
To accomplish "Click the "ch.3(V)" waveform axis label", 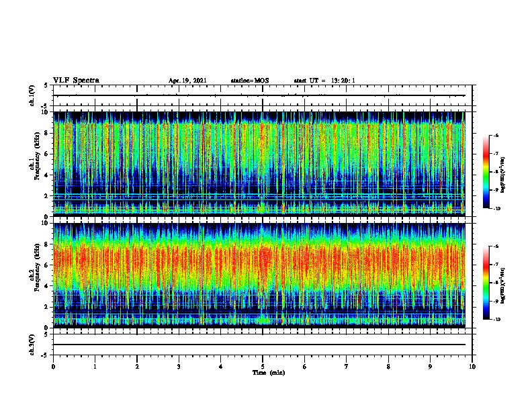I will point(32,345).
